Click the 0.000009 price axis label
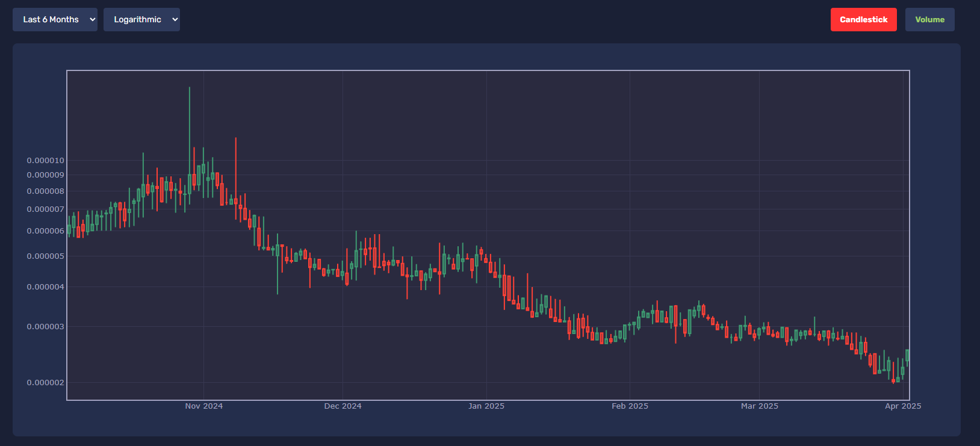Screen dimensions: 980x446 point(46,175)
